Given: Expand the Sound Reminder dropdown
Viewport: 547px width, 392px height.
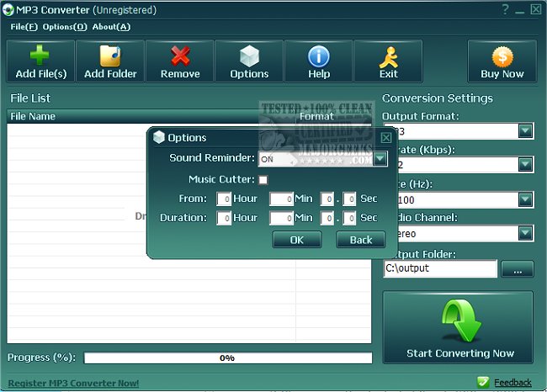Looking at the screenshot, I should (380, 159).
